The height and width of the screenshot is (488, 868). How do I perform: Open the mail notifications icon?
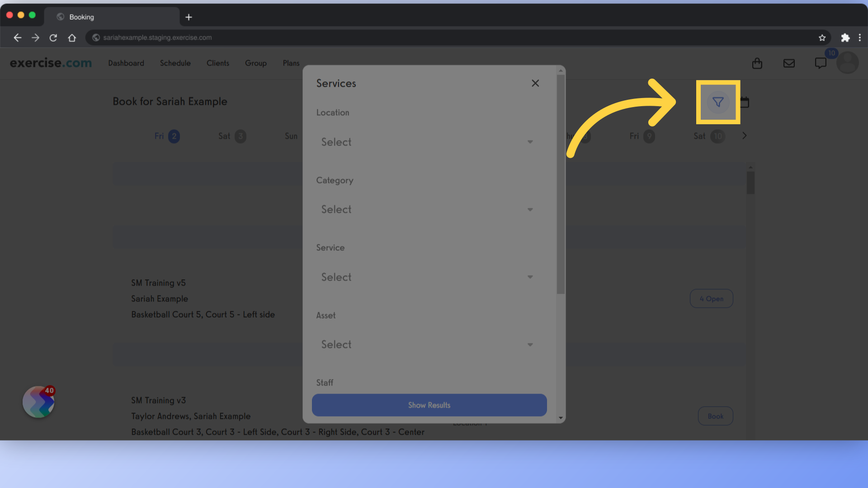tap(789, 63)
